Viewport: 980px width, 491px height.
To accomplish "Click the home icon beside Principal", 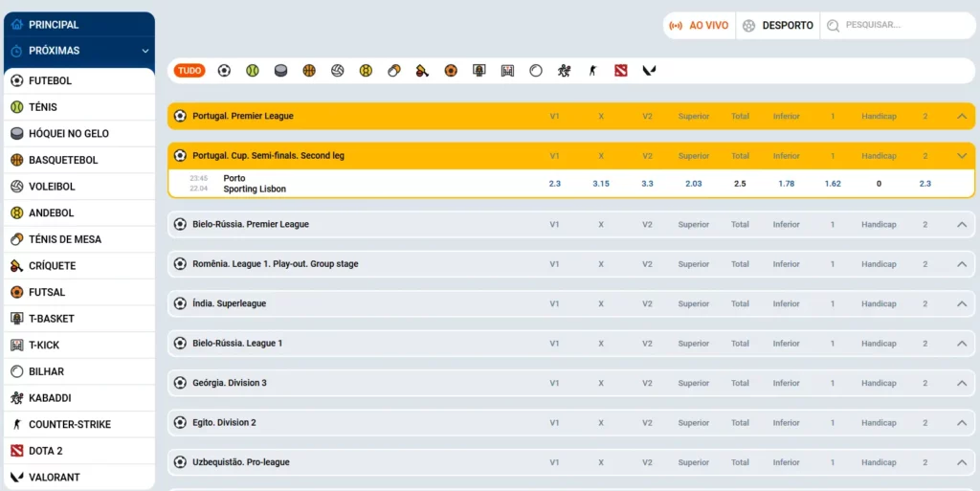I will [17, 25].
